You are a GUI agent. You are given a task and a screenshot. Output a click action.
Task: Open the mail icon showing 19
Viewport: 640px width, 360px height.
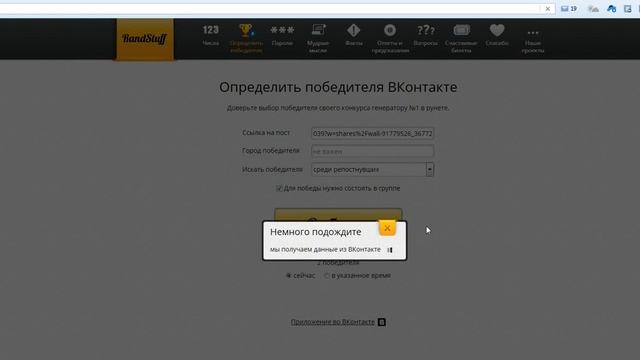click(x=569, y=9)
